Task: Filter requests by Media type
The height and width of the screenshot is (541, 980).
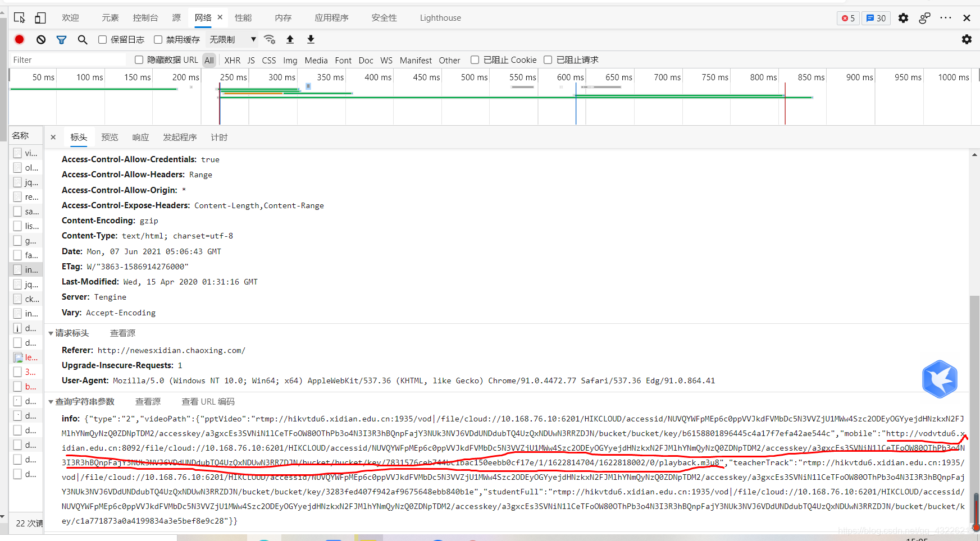Action: [316, 60]
